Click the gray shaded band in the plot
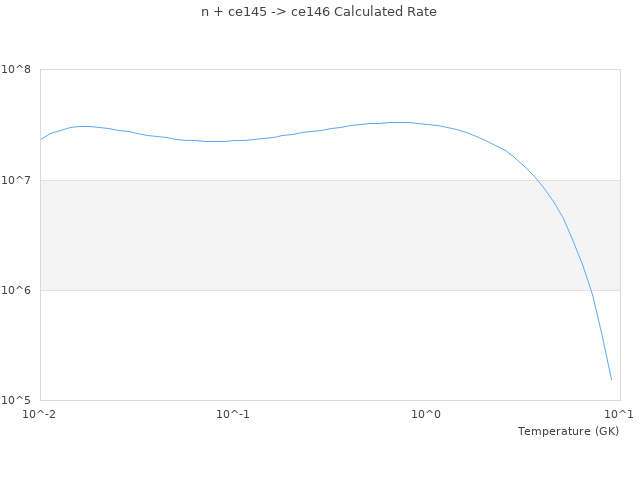640x480 pixels. coord(300,235)
